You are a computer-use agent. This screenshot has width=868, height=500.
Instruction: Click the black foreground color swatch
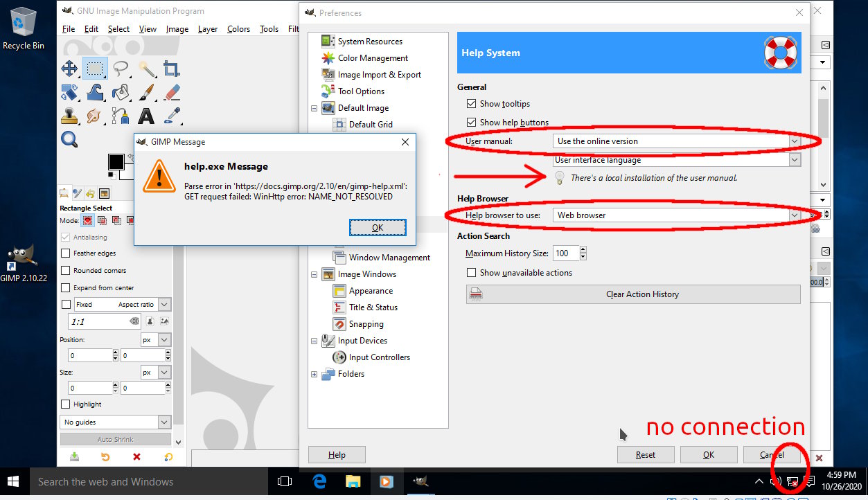point(116,162)
